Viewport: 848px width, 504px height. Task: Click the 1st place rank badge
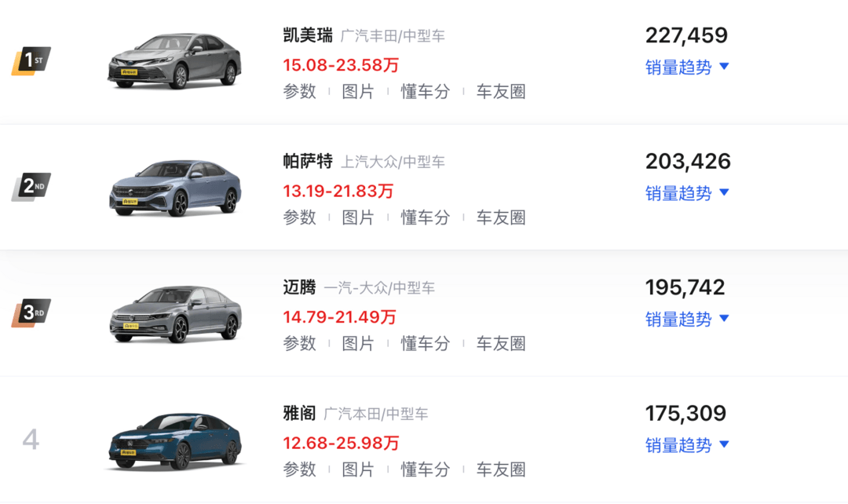31,61
